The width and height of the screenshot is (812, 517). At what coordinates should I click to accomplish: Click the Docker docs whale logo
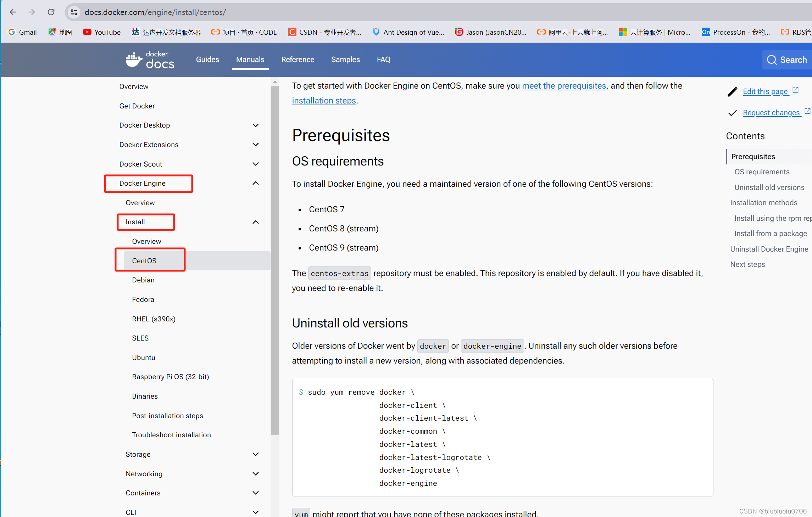point(150,60)
